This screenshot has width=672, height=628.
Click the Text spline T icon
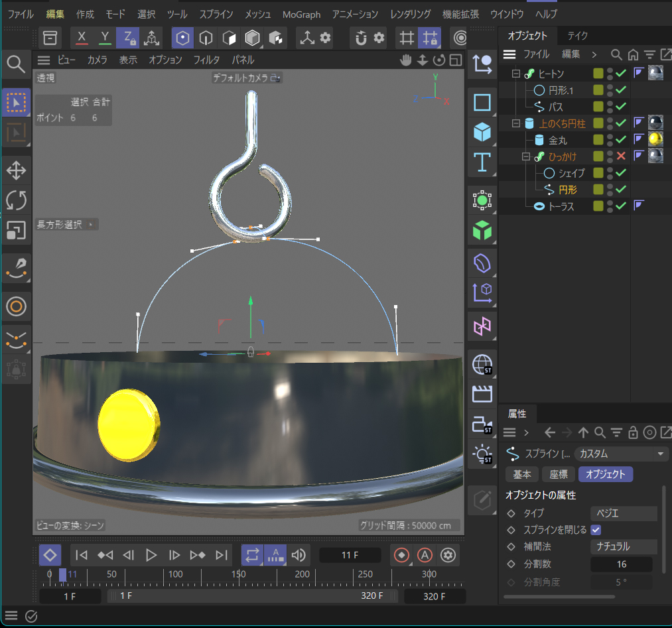482,162
